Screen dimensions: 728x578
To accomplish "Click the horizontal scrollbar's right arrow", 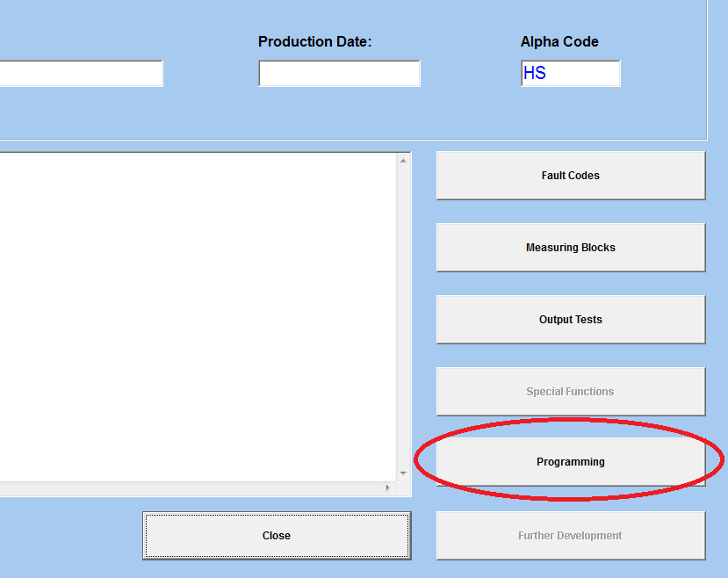I will (x=388, y=488).
